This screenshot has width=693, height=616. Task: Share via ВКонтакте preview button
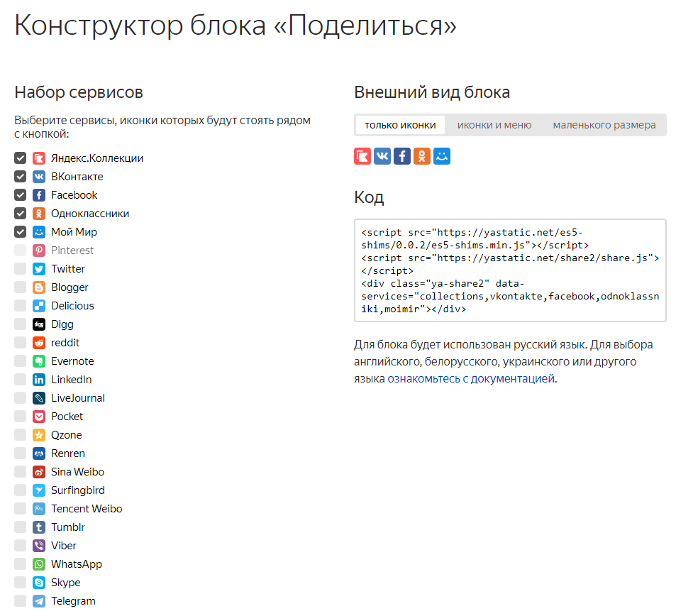pyautogui.click(x=382, y=156)
